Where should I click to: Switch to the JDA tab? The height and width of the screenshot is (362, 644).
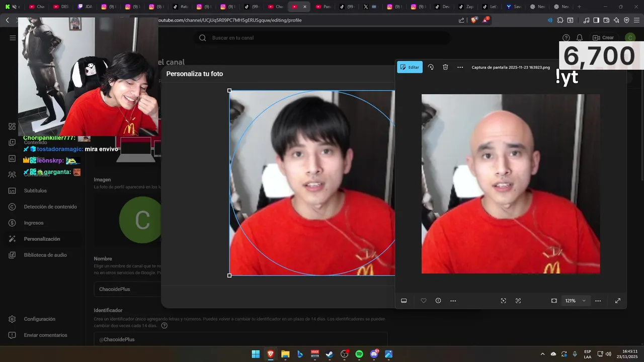coord(85,7)
